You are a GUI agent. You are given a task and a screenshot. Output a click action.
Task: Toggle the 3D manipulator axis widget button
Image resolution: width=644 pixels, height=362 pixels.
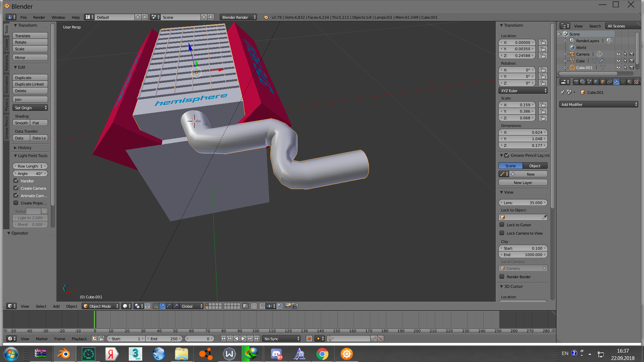(156, 306)
